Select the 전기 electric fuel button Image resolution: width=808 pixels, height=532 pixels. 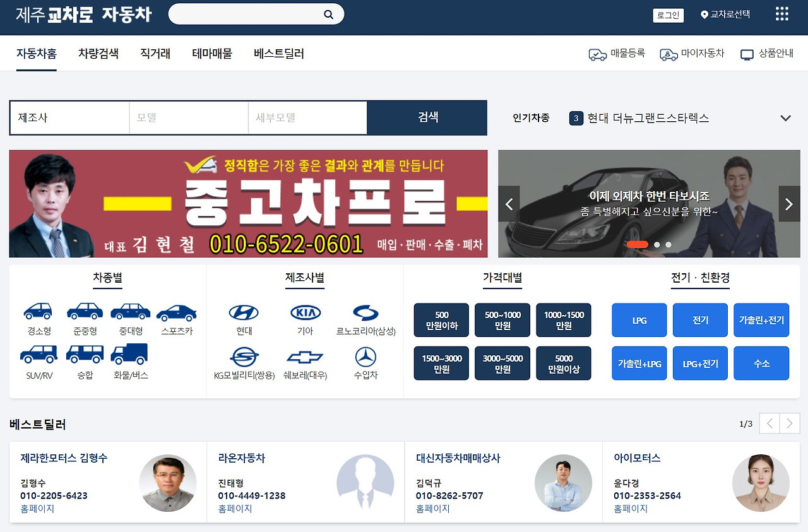coord(700,320)
